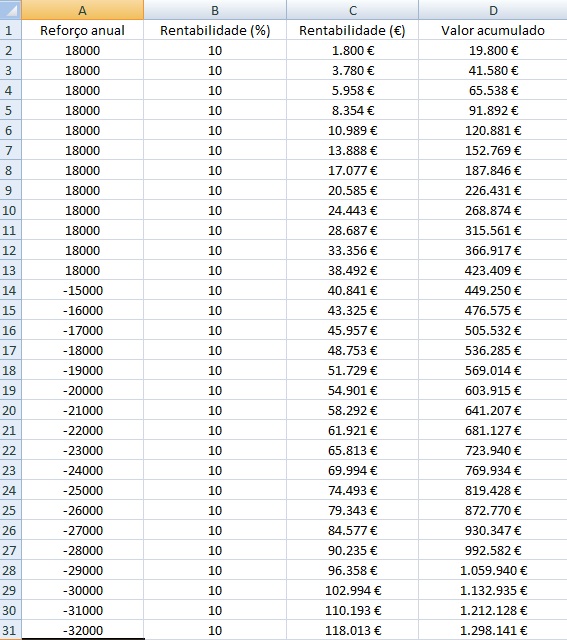This screenshot has height=640, width=567.
Task: Click the 'Reforço anual' header cell
Action: tap(82, 30)
